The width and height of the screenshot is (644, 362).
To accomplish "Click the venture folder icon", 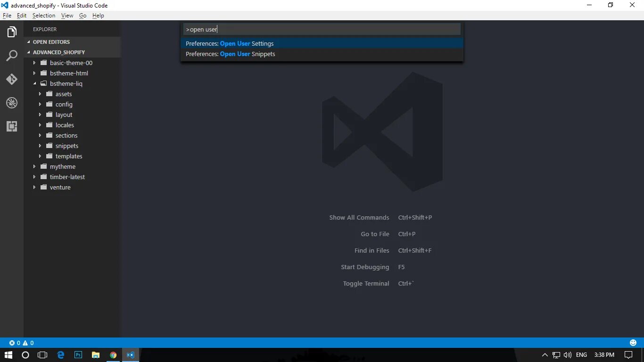I will click(43, 187).
